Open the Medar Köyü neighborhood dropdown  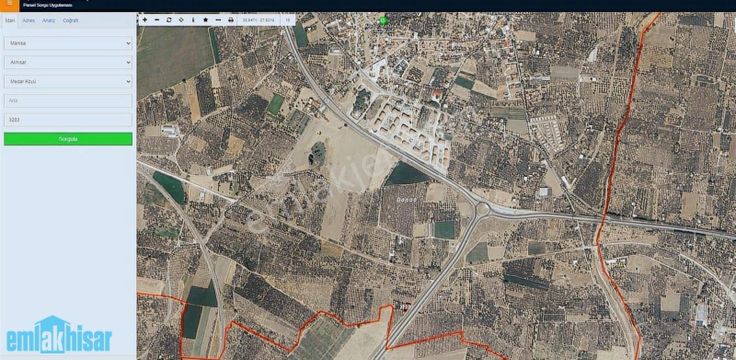pyautogui.click(x=68, y=82)
